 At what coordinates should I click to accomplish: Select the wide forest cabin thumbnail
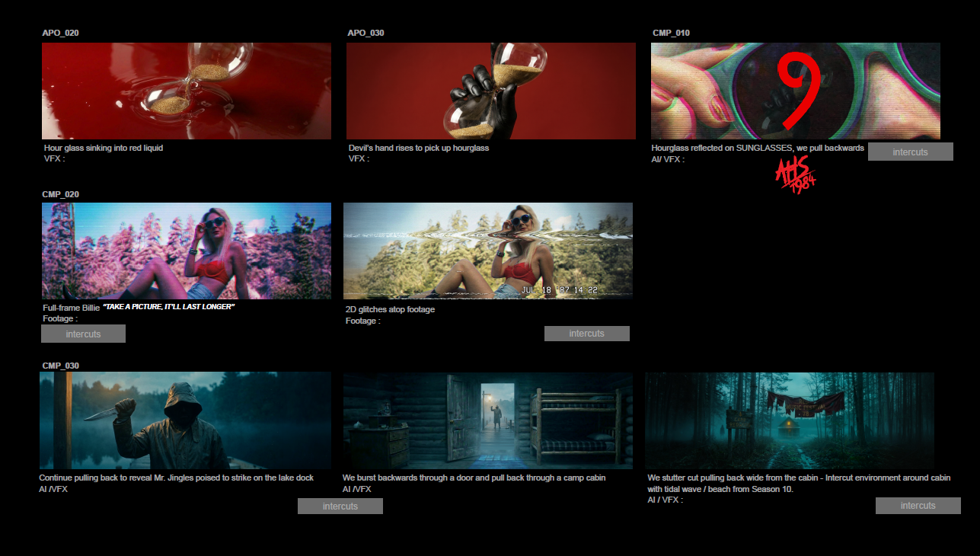[790, 420]
